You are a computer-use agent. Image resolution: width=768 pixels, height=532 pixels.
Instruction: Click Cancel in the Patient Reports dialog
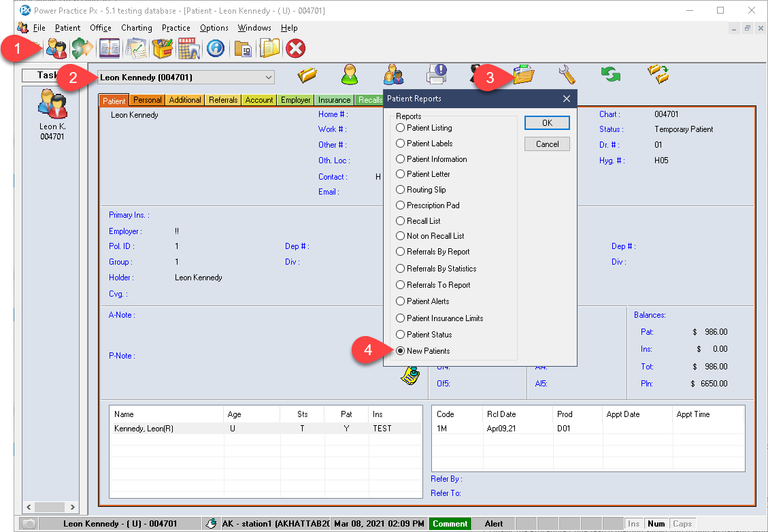[x=547, y=144]
